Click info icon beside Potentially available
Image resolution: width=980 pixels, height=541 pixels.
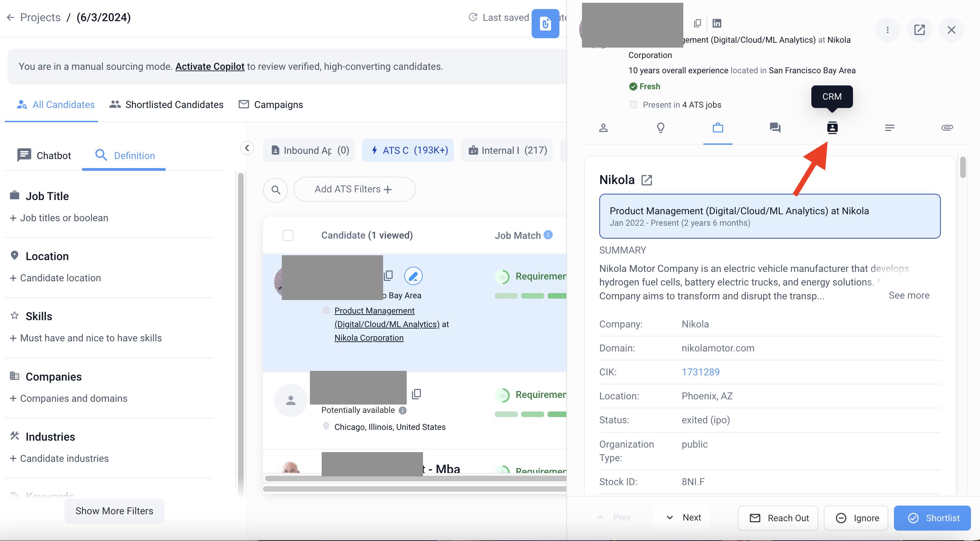coord(403,410)
